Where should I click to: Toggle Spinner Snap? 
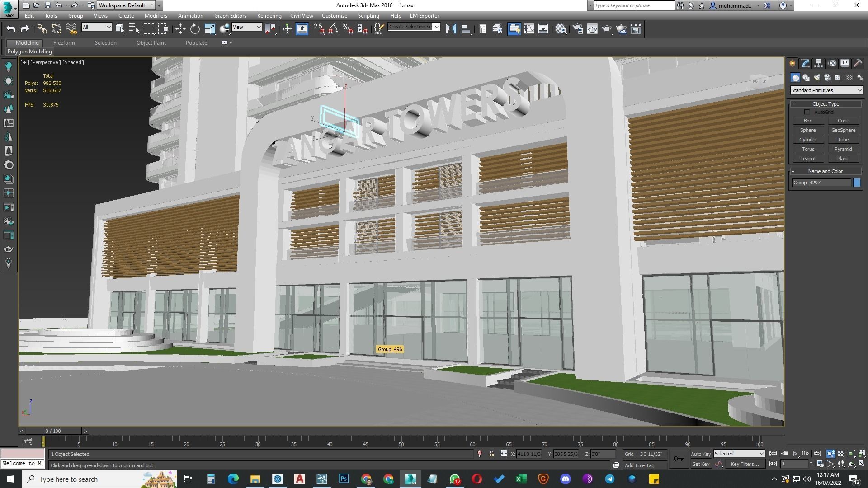coord(362,29)
